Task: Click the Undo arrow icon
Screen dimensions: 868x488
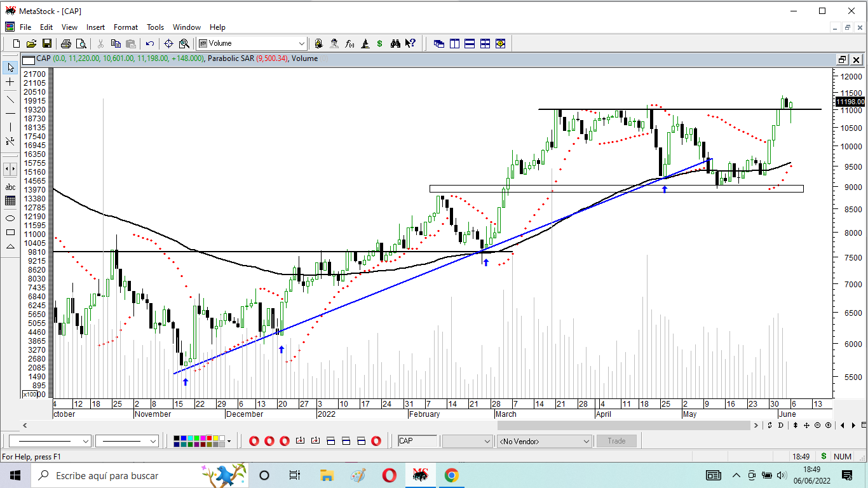Action: click(x=150, y=44)
